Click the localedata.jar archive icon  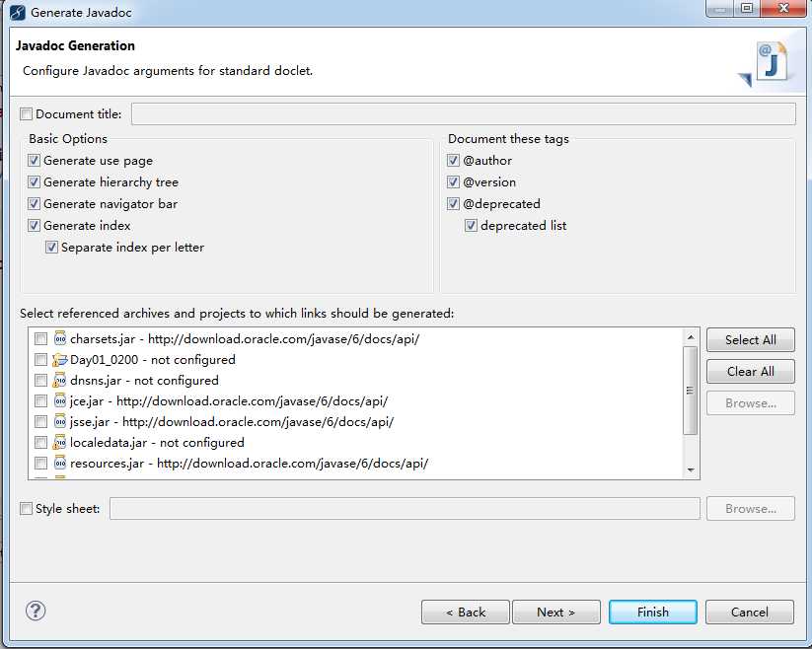click(60, 442)
